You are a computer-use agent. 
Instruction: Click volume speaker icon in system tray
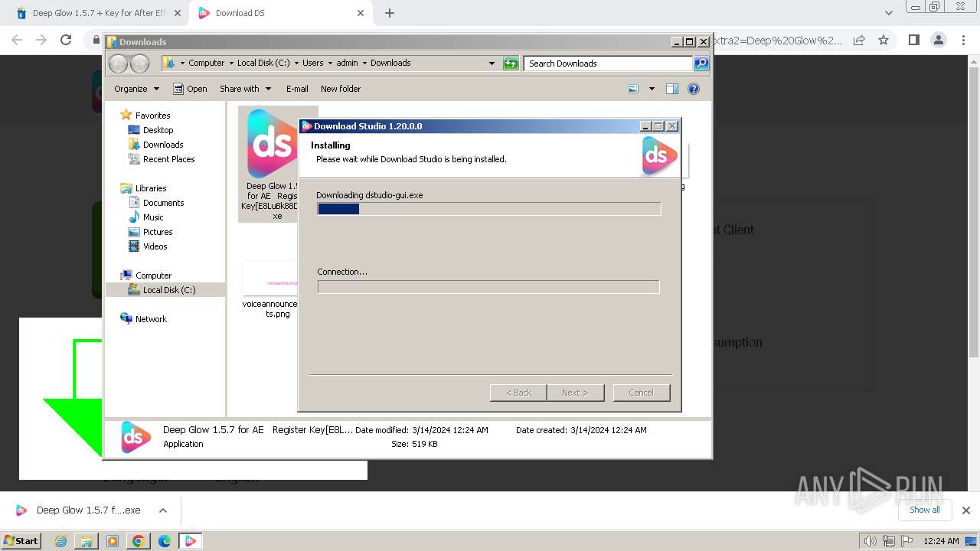(x=871, y=541)
